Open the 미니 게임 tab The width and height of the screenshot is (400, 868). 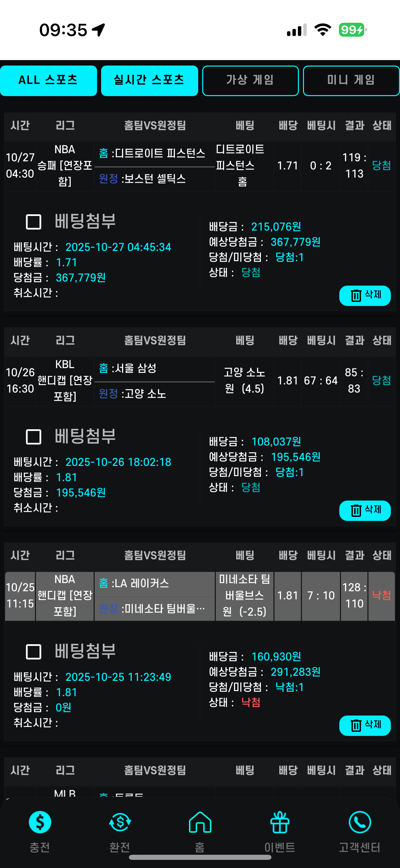click(351, 80)
